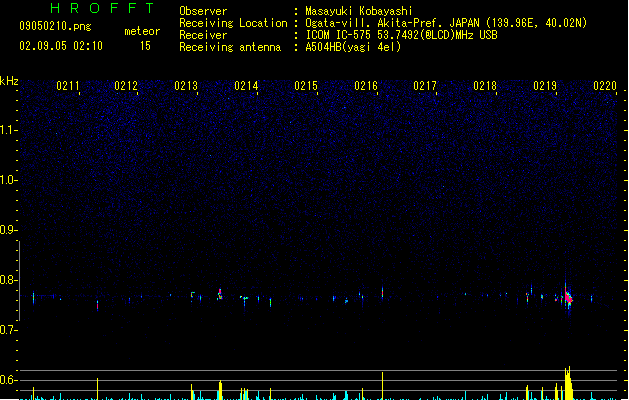Click the Observer label
This screenshot has width=629, height=400.
coord(203,11)
